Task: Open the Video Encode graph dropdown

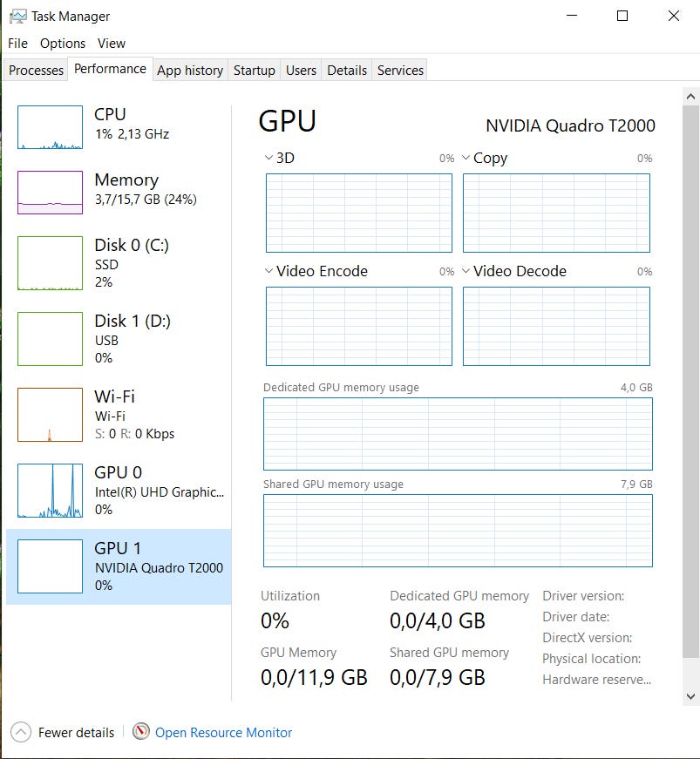Action: (268, 272)
